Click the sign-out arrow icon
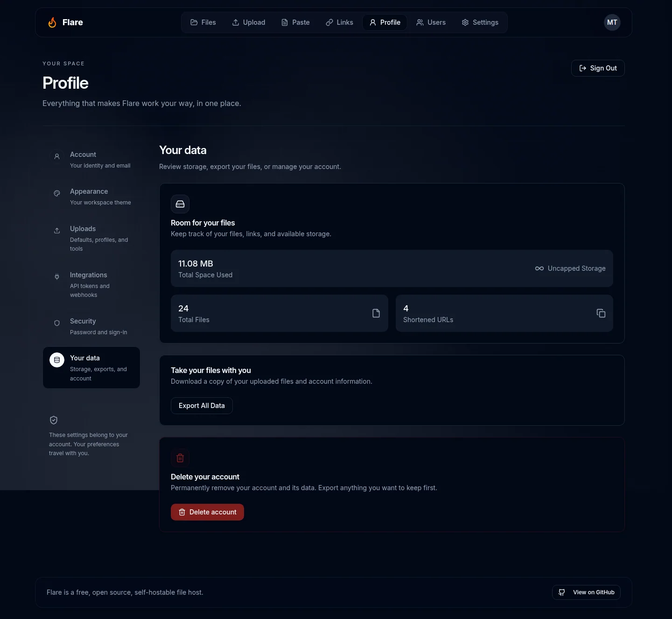Viewport: 672px width, 619px height. [x=583, y=68]
